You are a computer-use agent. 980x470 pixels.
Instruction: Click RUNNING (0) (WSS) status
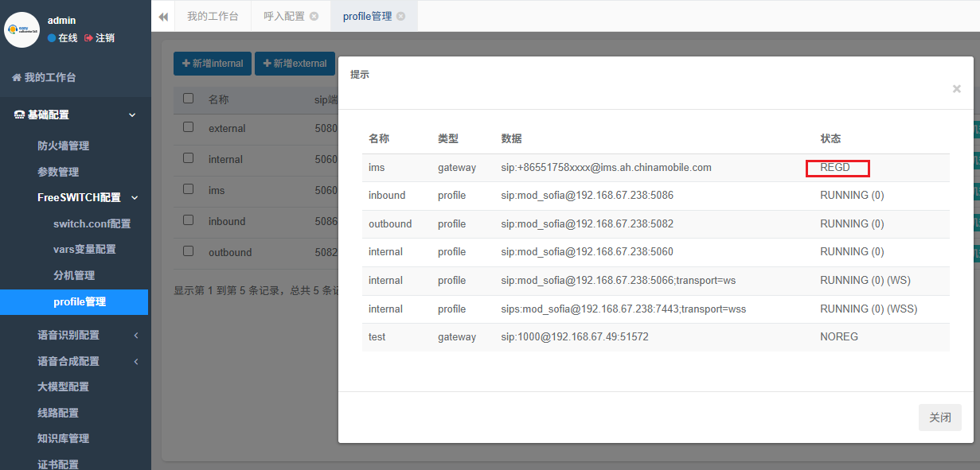point(869,309)
